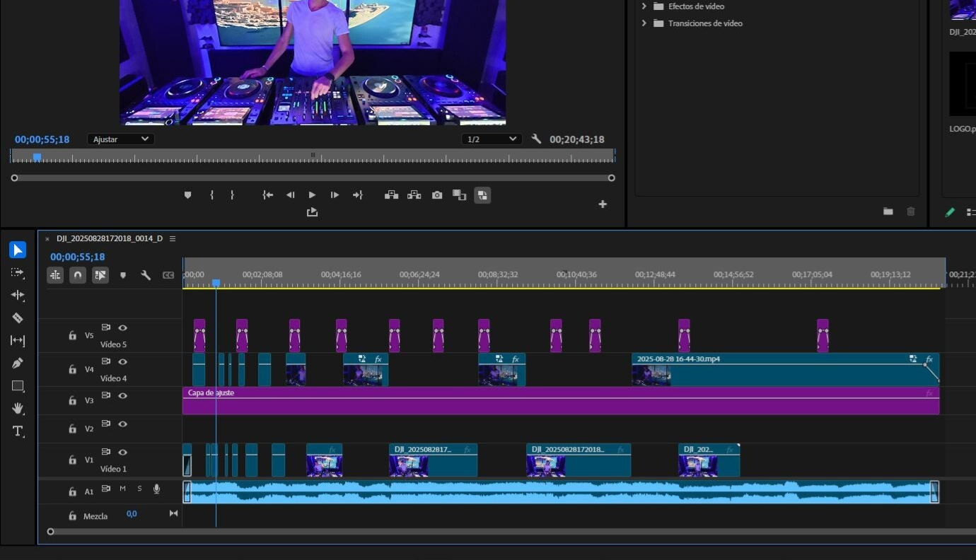Image resolution: width=976 pixels, height=560 pixels.
Task: Open the timeline panel menu
Action: pyautogui.click(x=172, y=238)
